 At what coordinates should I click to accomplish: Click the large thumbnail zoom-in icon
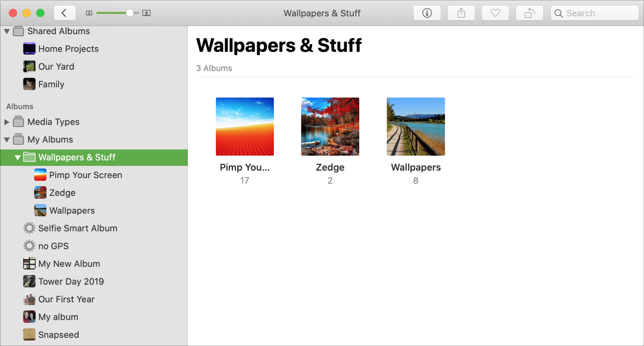tap(146, 13)
